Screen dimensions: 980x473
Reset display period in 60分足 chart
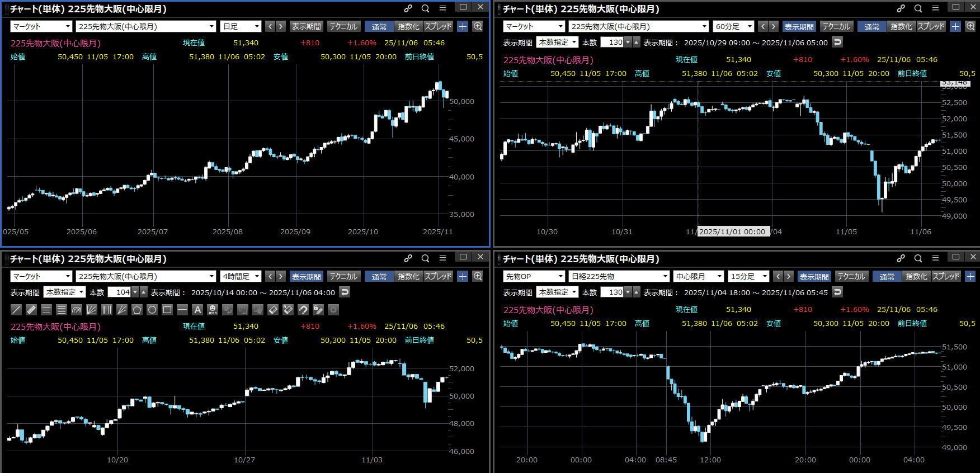coord(837,42)
